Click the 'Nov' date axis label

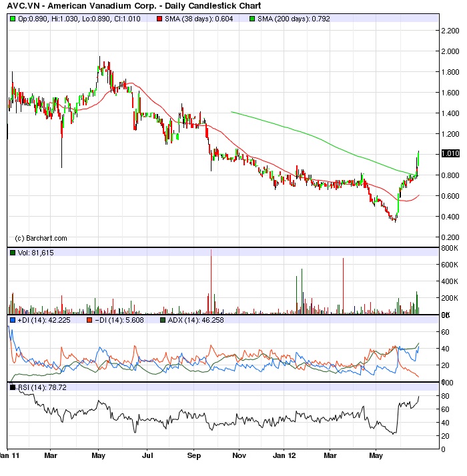239,455
